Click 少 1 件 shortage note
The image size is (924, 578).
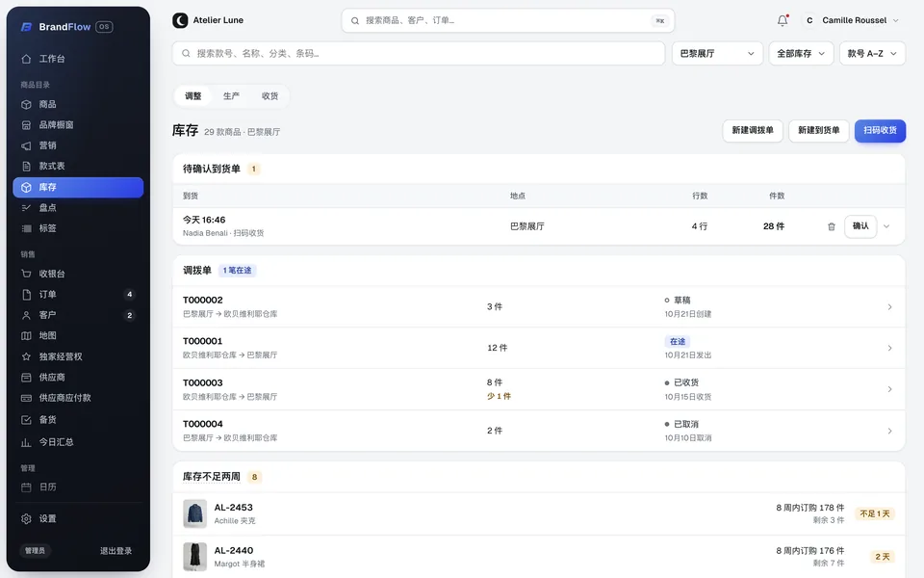click(499, 396)
